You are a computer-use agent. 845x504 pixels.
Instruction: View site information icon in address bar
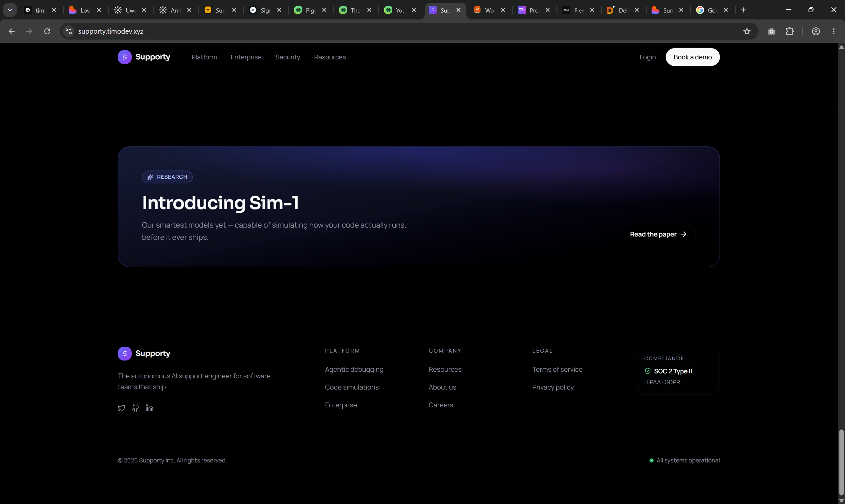click(69, 31)
